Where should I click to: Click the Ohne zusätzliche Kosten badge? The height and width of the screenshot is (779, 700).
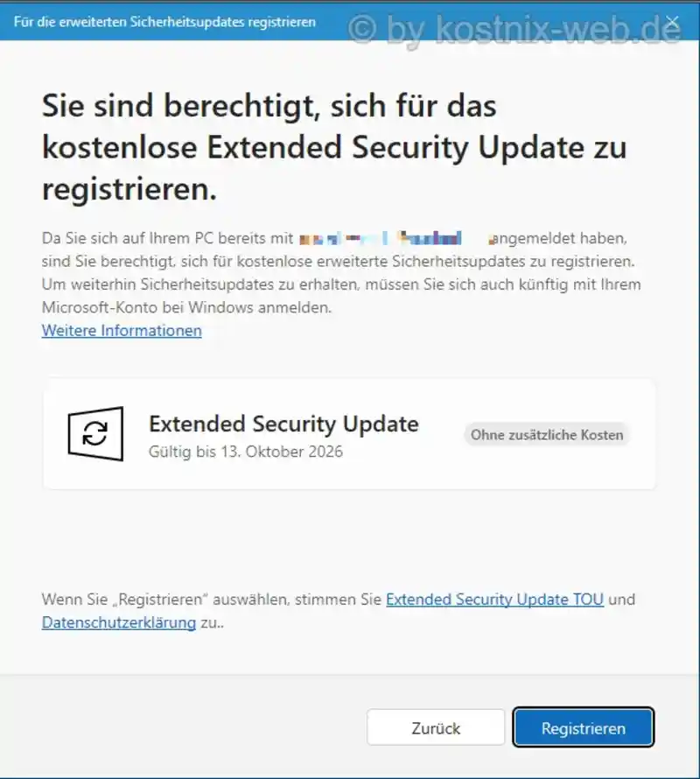[546, 434]
